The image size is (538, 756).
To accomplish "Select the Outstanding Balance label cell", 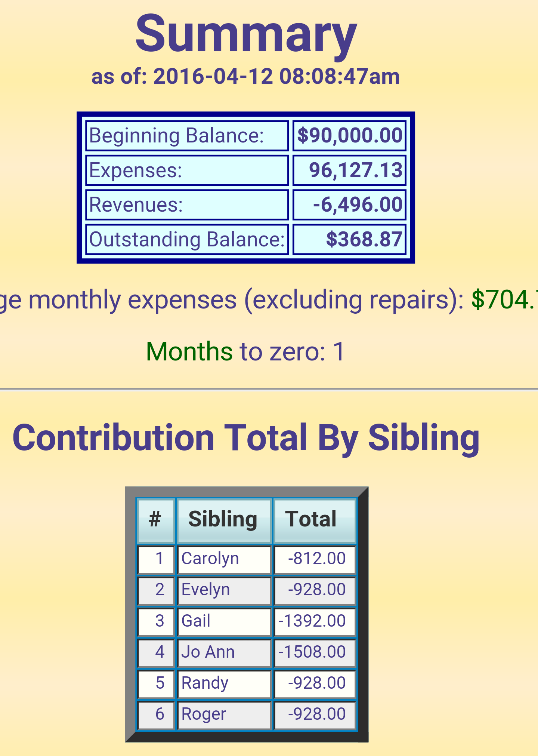I will pos(187,239).
